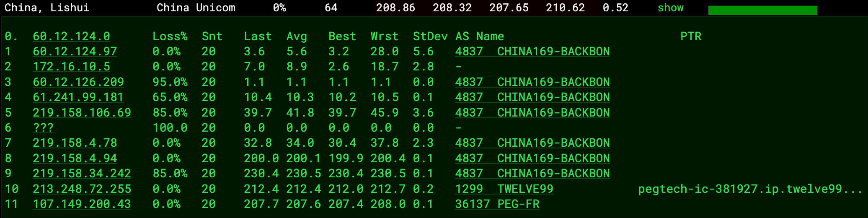The height and width of the screenshot is (218, 868).
Task: Select the StDev column header
Action: tap(430, 36)
